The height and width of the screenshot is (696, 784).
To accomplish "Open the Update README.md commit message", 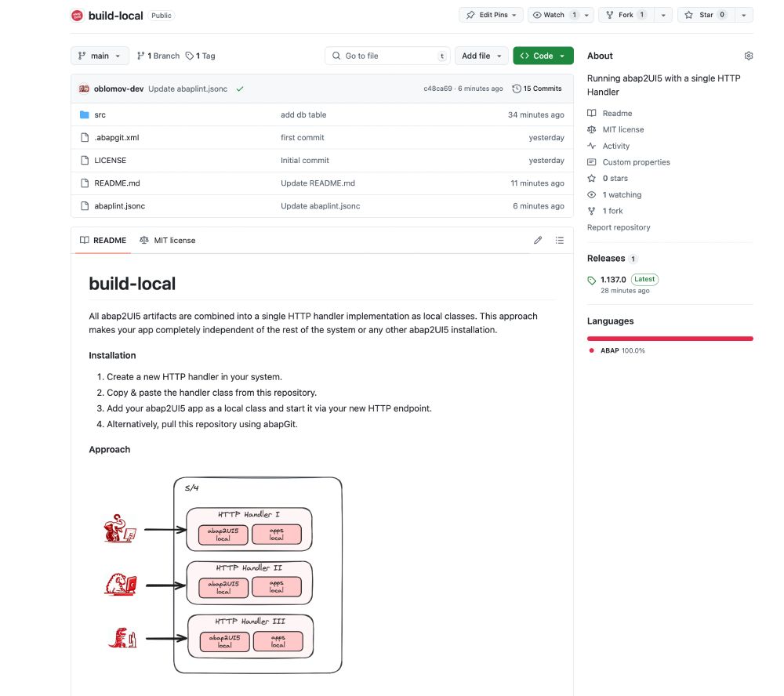I will click(318, 183).
